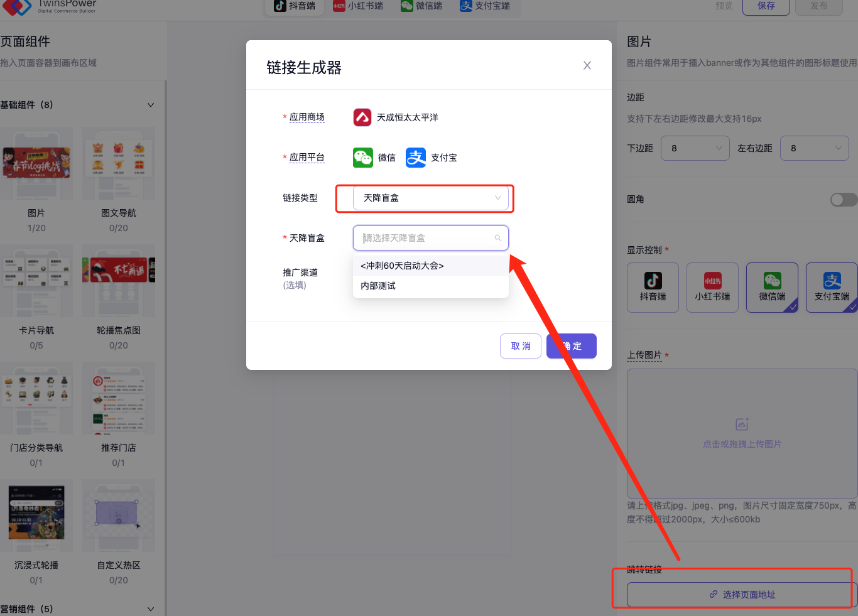Toggle the 圆角 switch
Screen dimensions: 858x616
coord(843,199)
